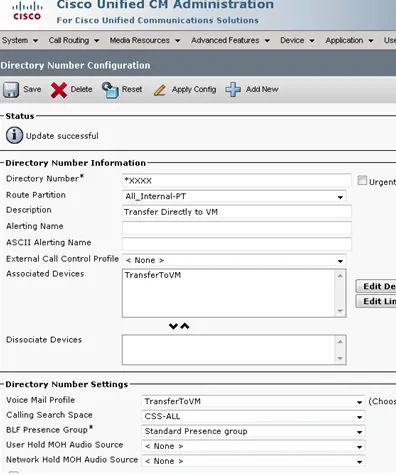Click the Dissociate Devices list box
396x475 pixels.
click(x=234, y=350)
